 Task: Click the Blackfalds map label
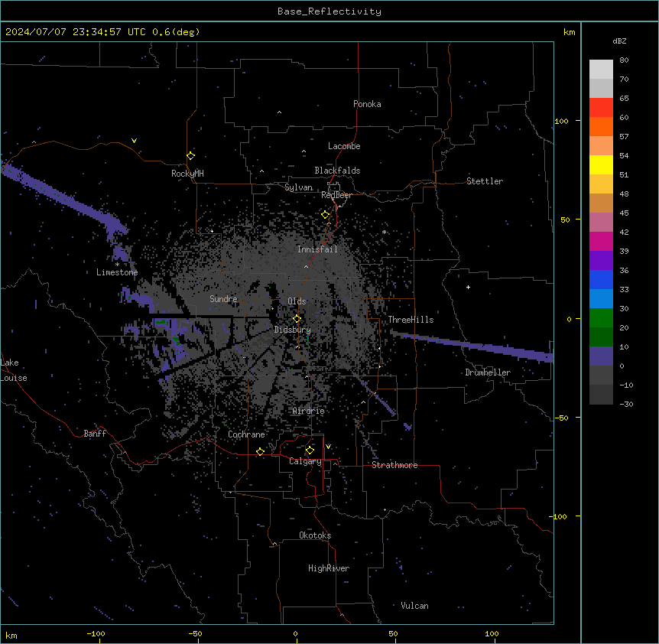click(x=337, y=171)
